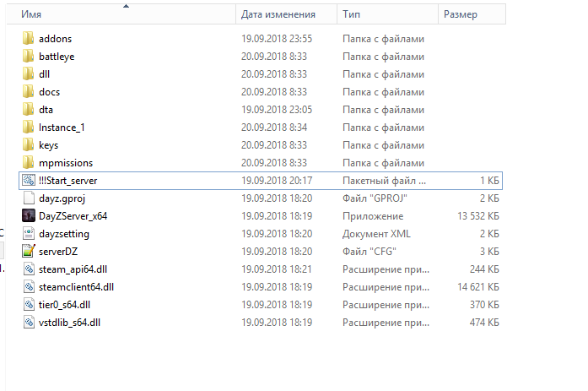Select the serverDZ file name
This screenshot has width=588, height=391.
pyautogui.click(x=58, y=252)
